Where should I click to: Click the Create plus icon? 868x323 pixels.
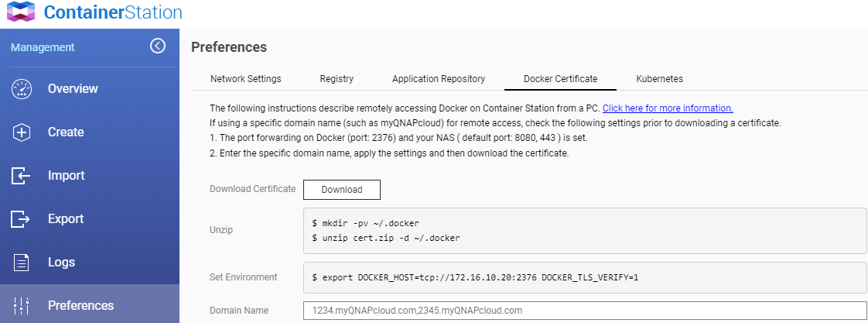coord(22,132)
